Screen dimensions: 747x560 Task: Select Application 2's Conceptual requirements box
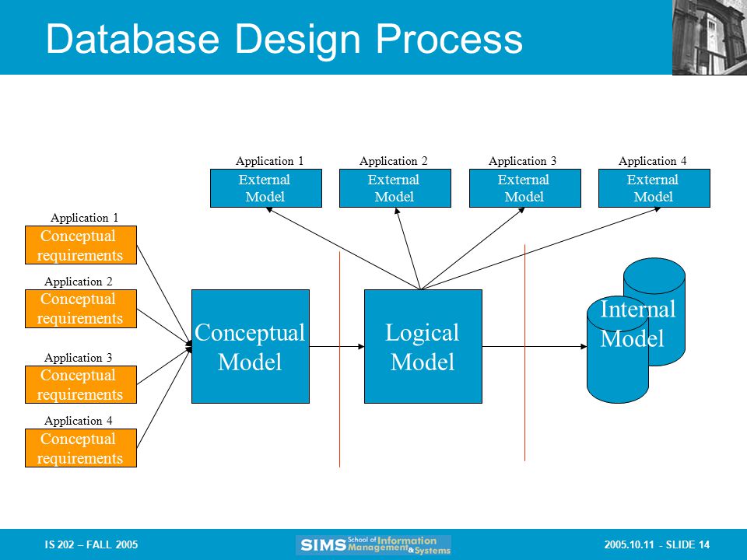click(81, 309)
